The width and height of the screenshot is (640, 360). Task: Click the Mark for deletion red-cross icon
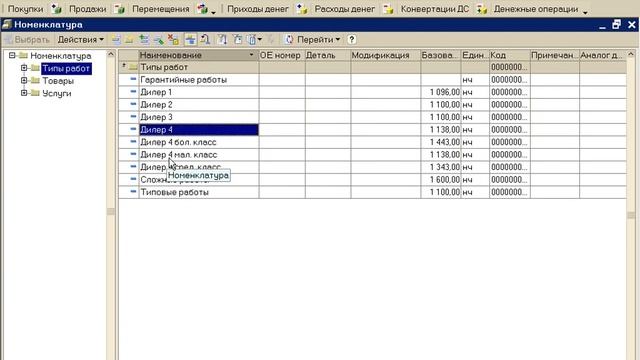coord(173,40)
